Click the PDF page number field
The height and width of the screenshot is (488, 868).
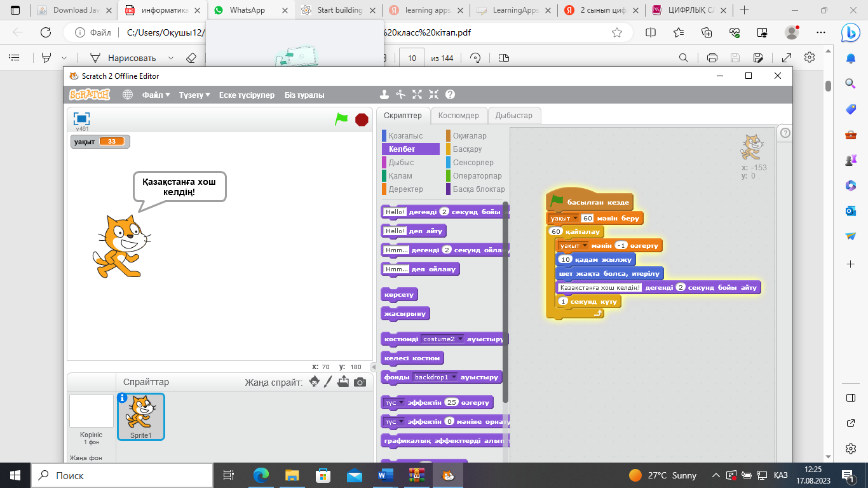click(412, 58)
